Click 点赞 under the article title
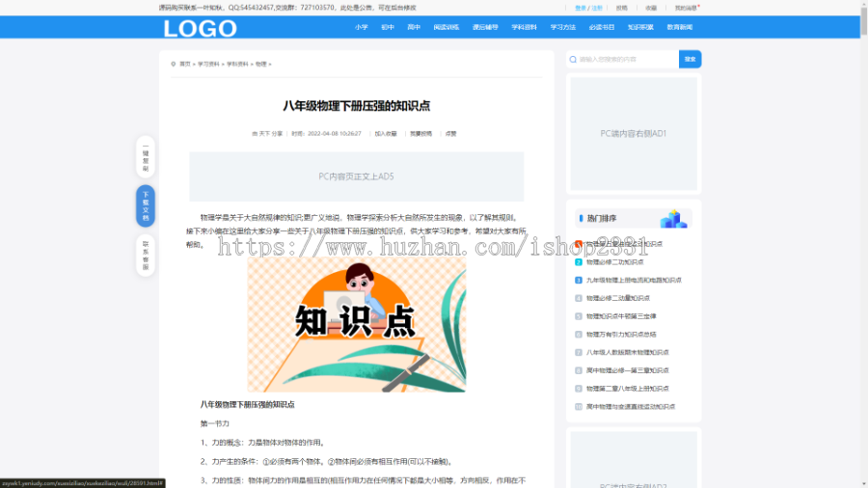 click(451, 134)
